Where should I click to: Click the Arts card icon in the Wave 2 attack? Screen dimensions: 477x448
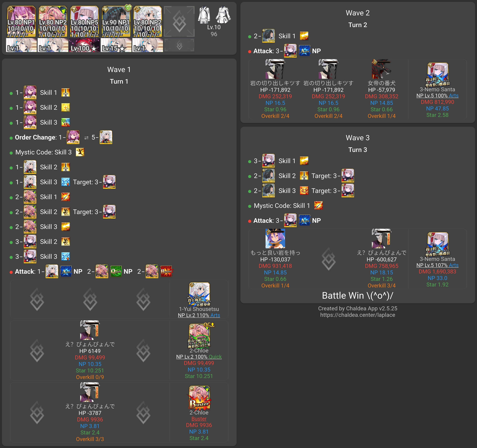click(304, 51)
